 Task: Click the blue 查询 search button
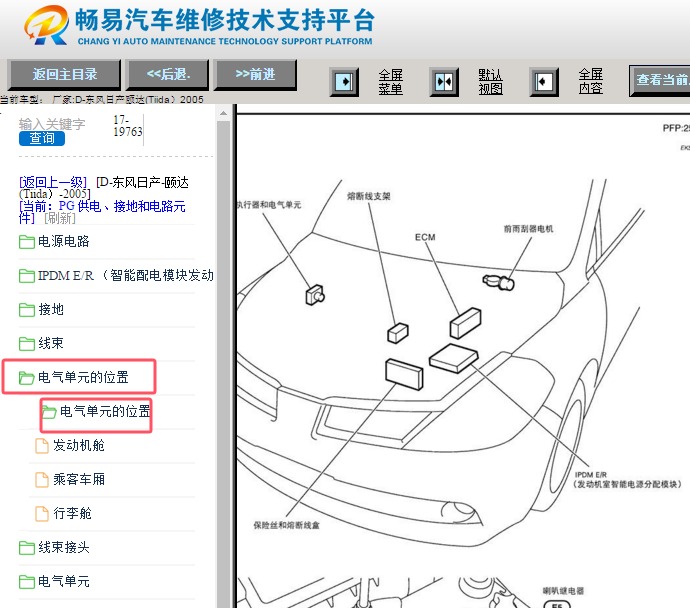(x=42, y=139)
